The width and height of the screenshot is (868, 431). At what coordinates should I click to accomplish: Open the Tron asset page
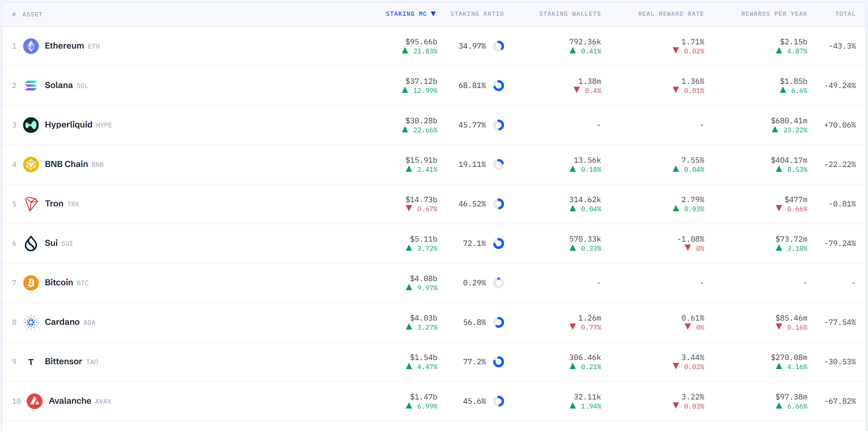[x=54, y=204]
